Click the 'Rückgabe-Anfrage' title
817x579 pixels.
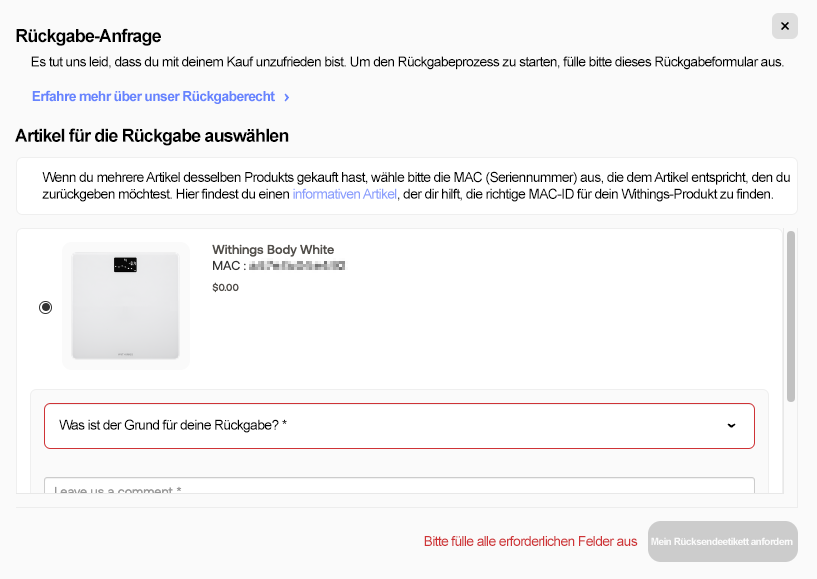pyautogui.click(x=89, y=36)
